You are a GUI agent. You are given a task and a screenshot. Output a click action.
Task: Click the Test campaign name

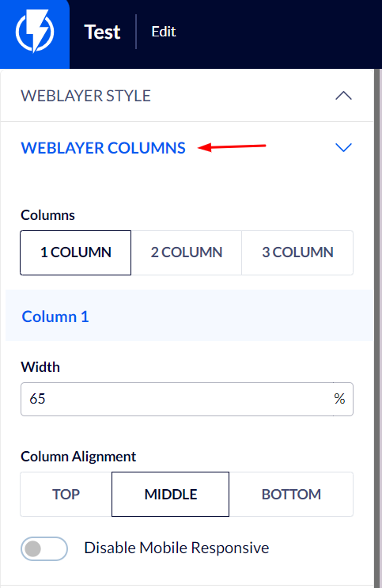point(102,32)
